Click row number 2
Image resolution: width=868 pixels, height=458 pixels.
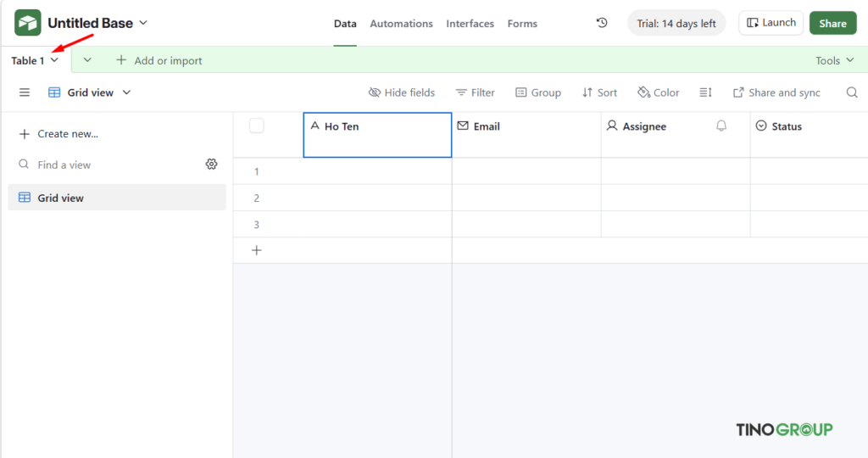click(x=256, y=198)
